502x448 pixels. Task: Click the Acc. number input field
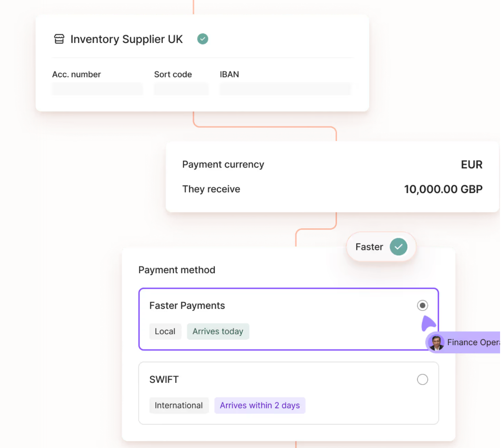(x=97, y=89)
